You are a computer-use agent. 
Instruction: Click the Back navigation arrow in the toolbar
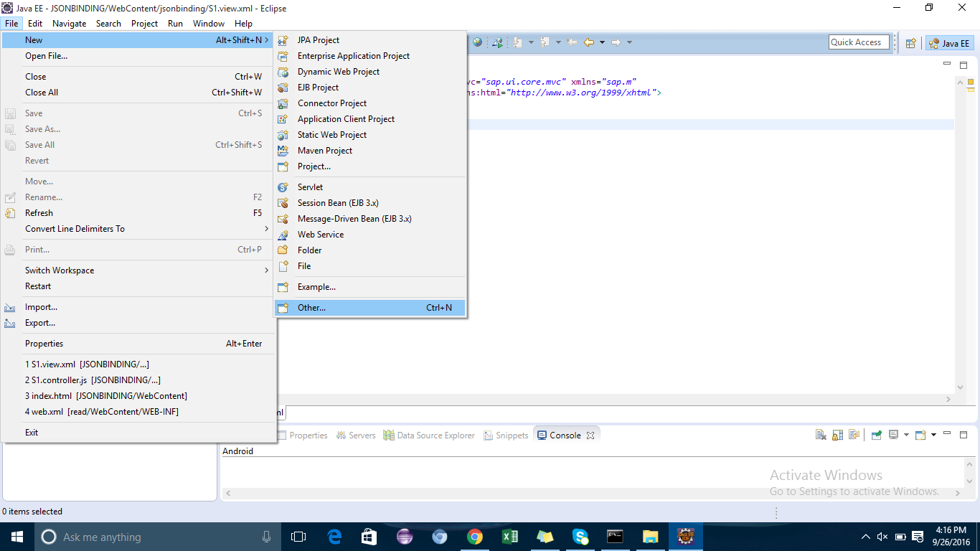(x=588, y=42)
